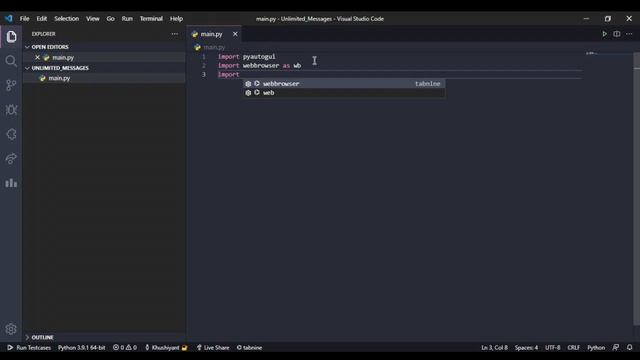Accept the webbrowser autocomplete suggestion
640x360 pixels.
tap(344, 83)
